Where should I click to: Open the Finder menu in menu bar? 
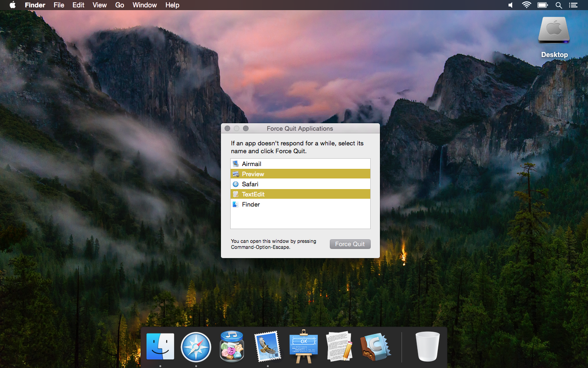coord(35,5)
